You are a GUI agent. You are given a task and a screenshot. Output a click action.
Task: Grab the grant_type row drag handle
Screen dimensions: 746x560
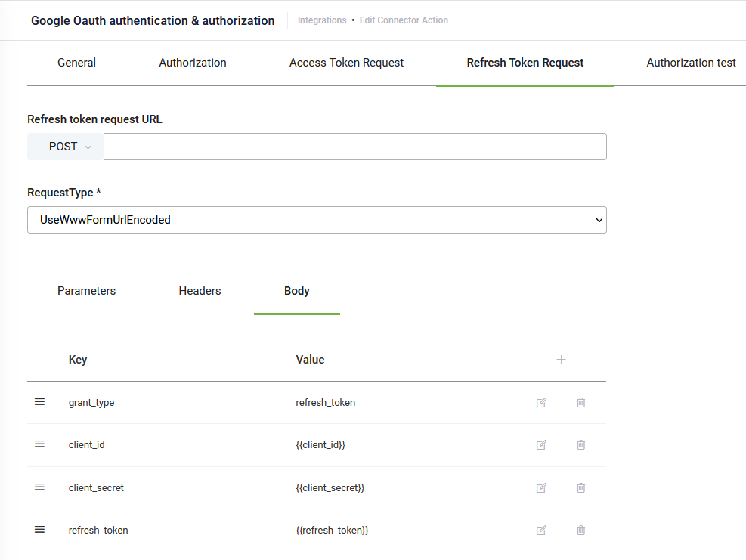click(39, 402)
